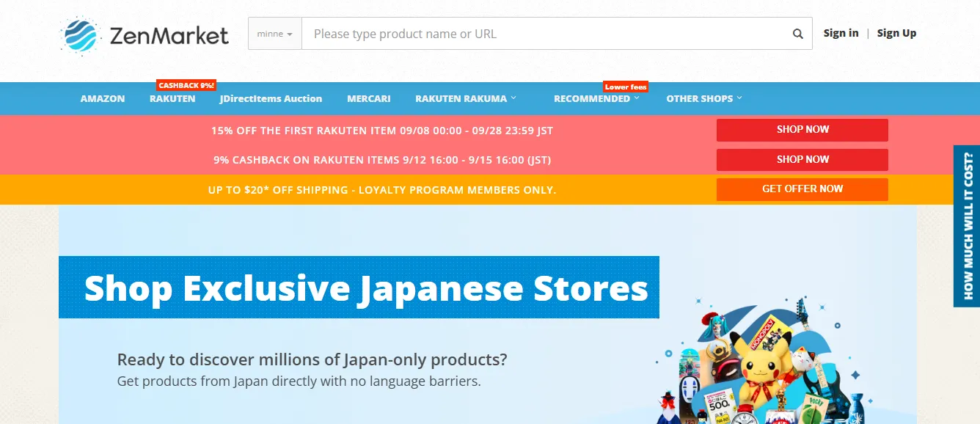Click the Lower fees badge

[626, 87]
